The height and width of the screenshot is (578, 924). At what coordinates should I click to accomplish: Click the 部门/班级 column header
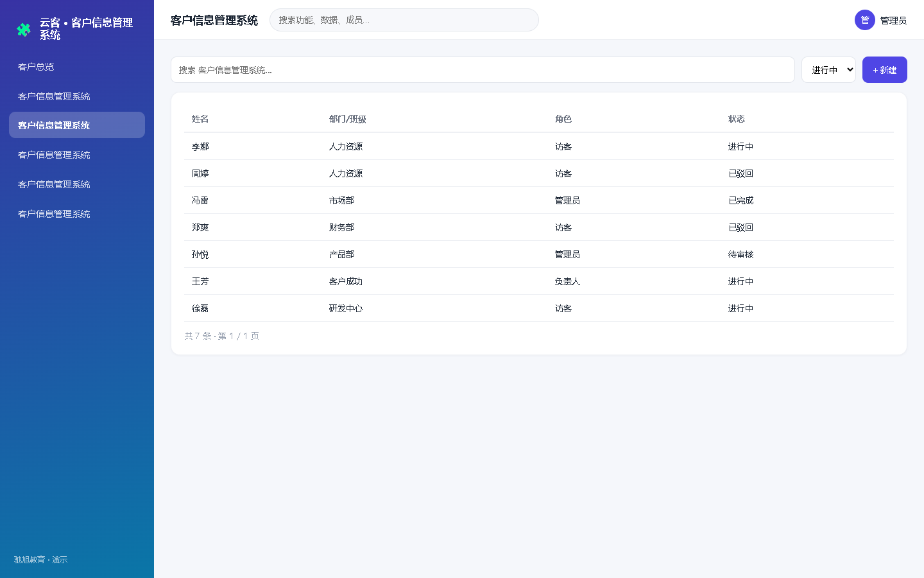(x=348, y=119)
